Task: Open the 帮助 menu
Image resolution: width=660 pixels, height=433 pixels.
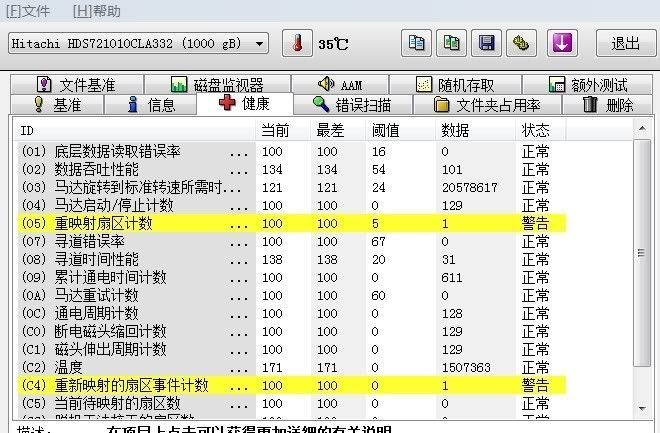Action: click(x=98, y=12)
